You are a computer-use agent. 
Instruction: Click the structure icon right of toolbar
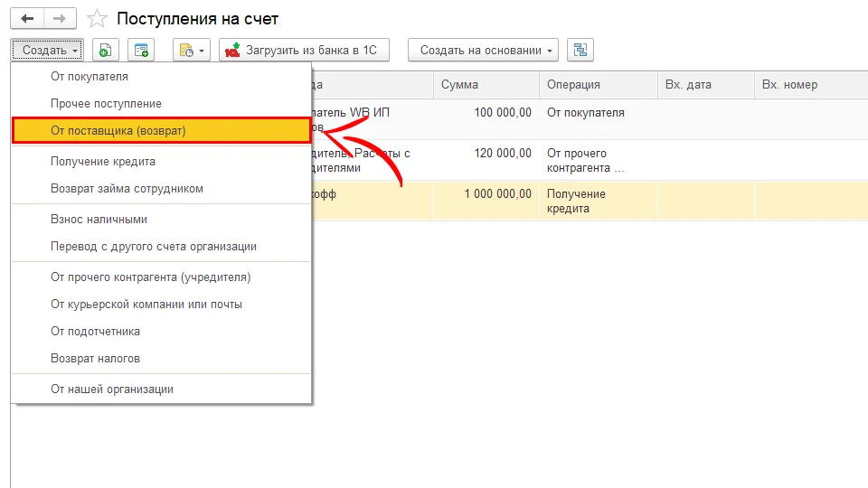click(x=580, y=51)
